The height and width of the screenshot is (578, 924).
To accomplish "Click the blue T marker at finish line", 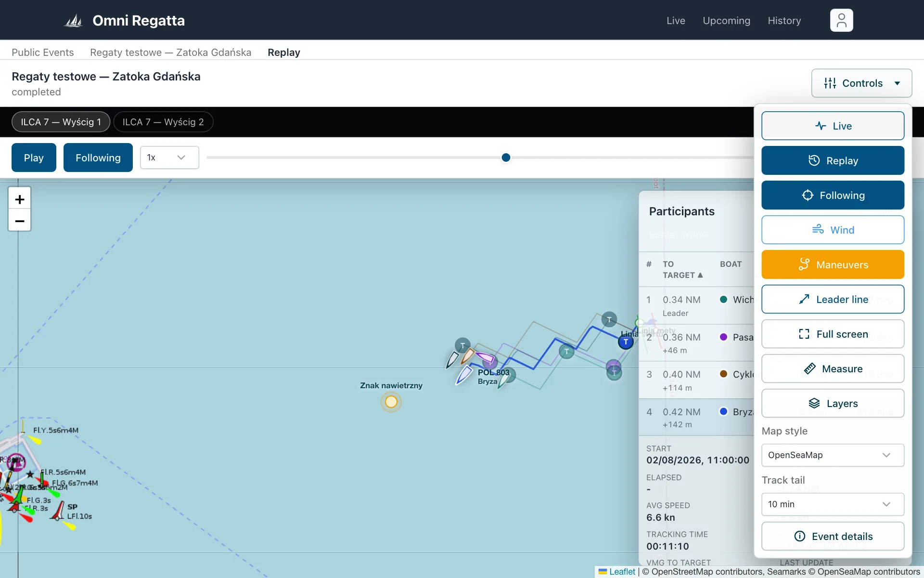I will pos(626,342).
